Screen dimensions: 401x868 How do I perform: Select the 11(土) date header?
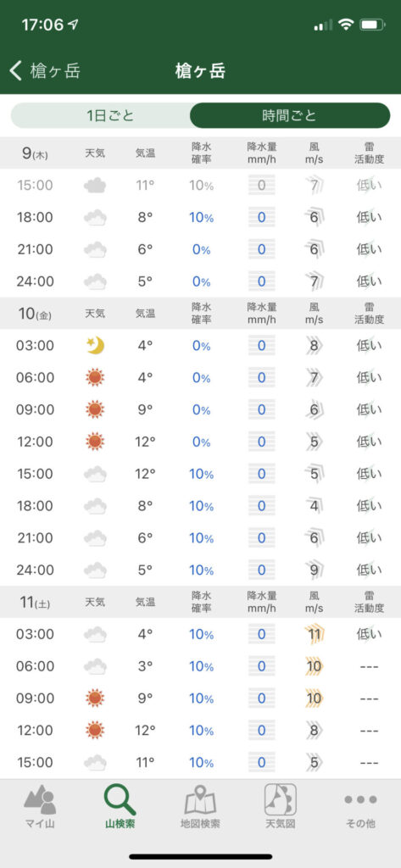pyautogui.click(x=35, y=603)
